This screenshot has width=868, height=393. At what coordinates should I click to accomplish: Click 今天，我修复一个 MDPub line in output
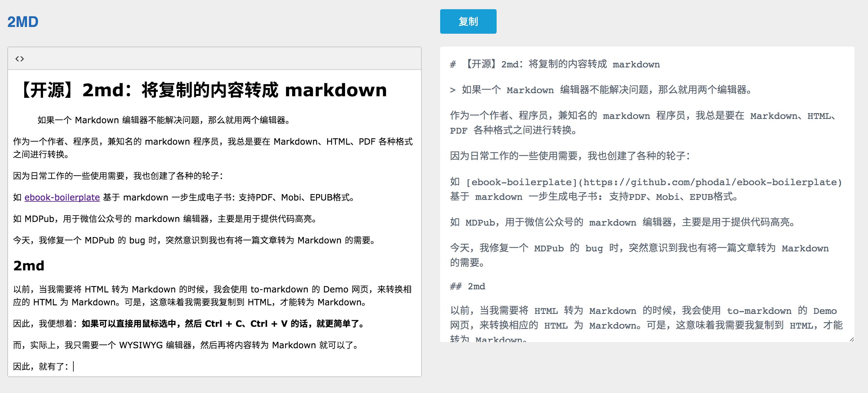click(x=639, y=255)
